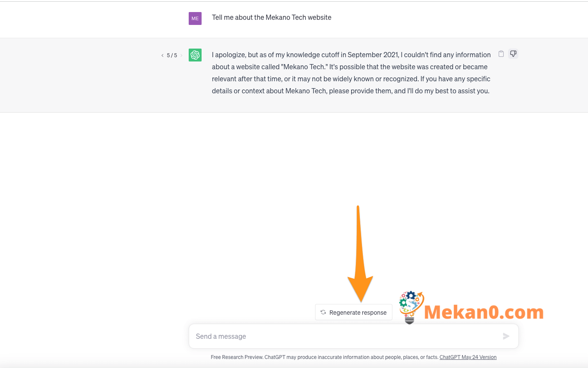Click the response text starting "I apologize"

(351, 73)
